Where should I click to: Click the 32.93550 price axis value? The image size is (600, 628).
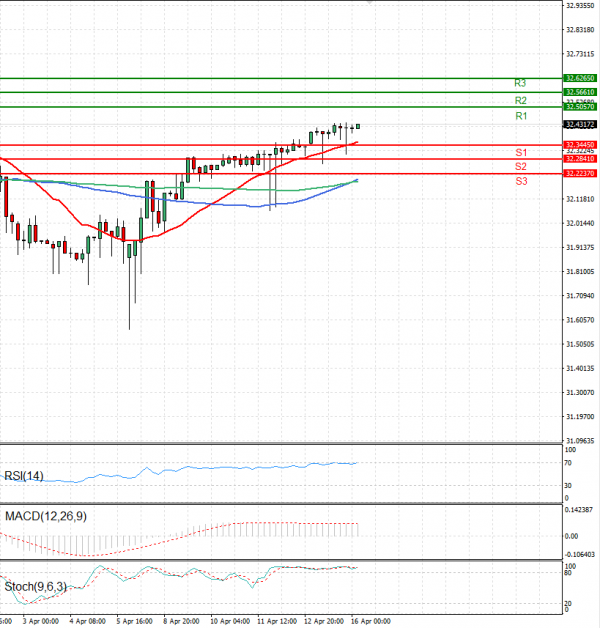580,6
